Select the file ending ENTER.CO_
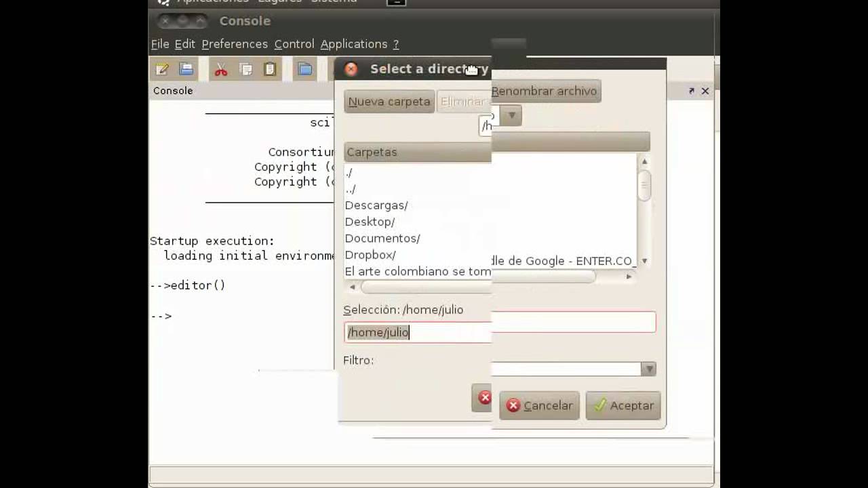 [564, 261]
